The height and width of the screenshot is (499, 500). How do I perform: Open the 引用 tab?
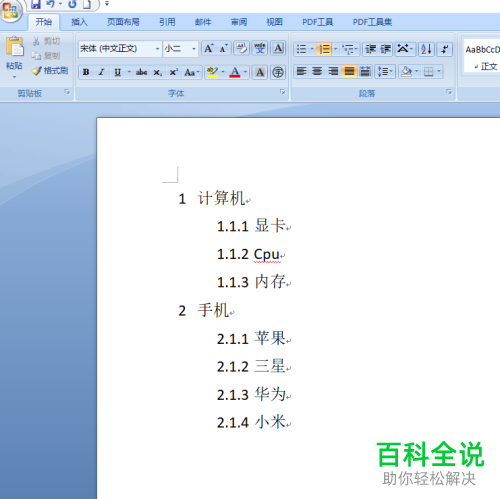click(167, 22)
